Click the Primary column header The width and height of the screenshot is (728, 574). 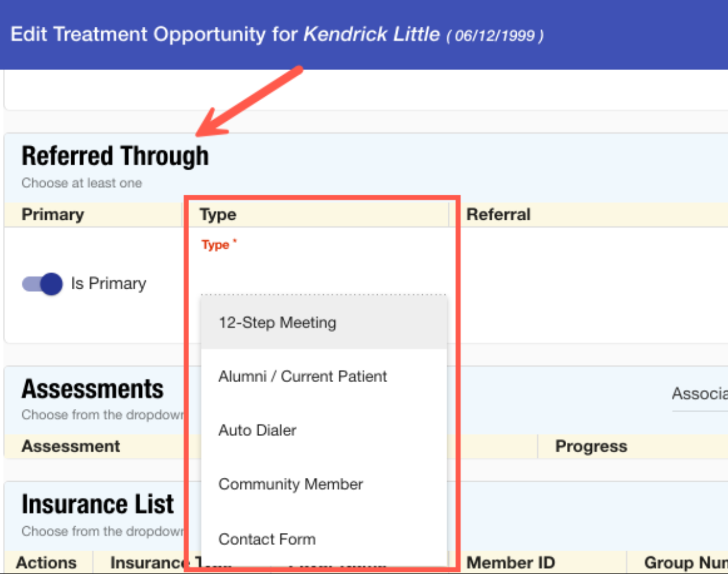[x=52, y=215]
